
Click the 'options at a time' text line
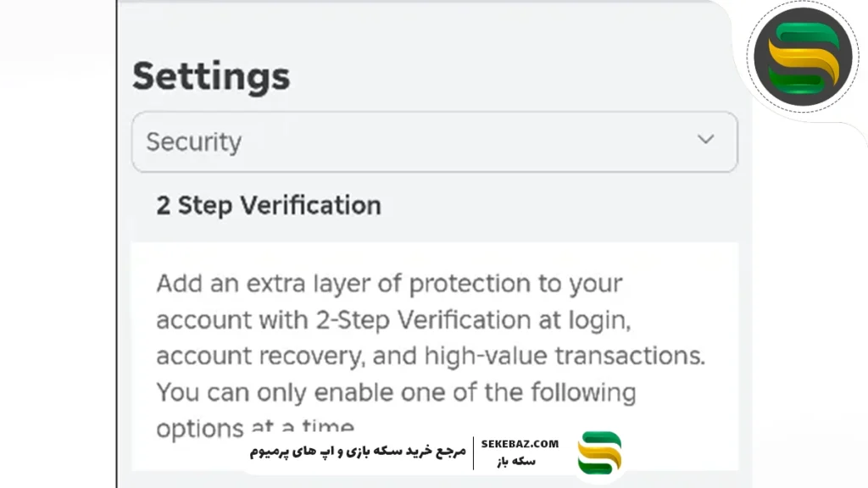pos(254,426)
